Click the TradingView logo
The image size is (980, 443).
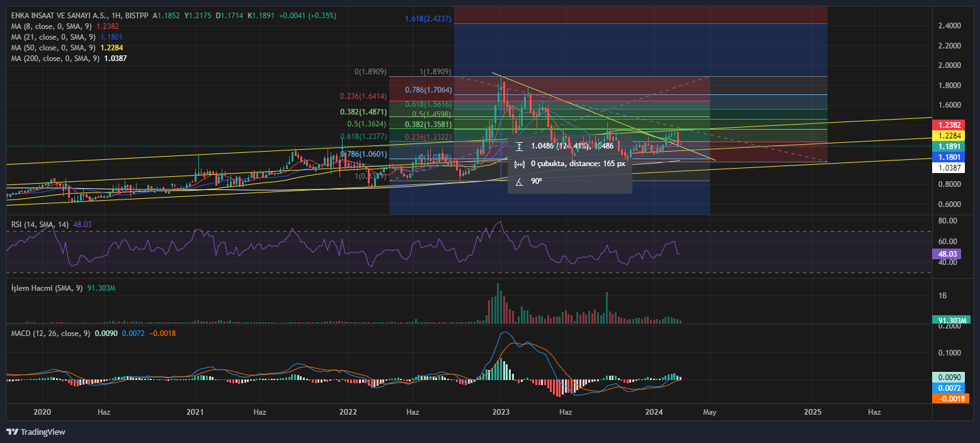(x=36, y=432)
